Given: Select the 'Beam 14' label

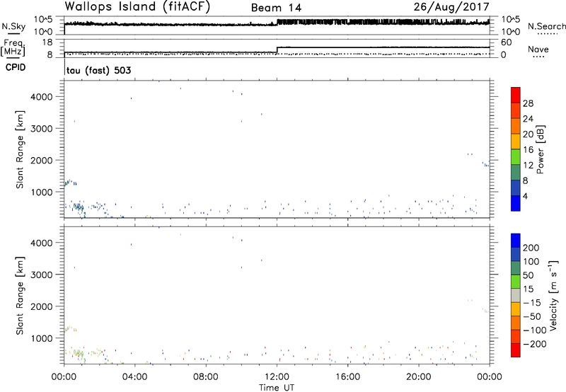Looking at the screenshot, I should pos(276,8).
